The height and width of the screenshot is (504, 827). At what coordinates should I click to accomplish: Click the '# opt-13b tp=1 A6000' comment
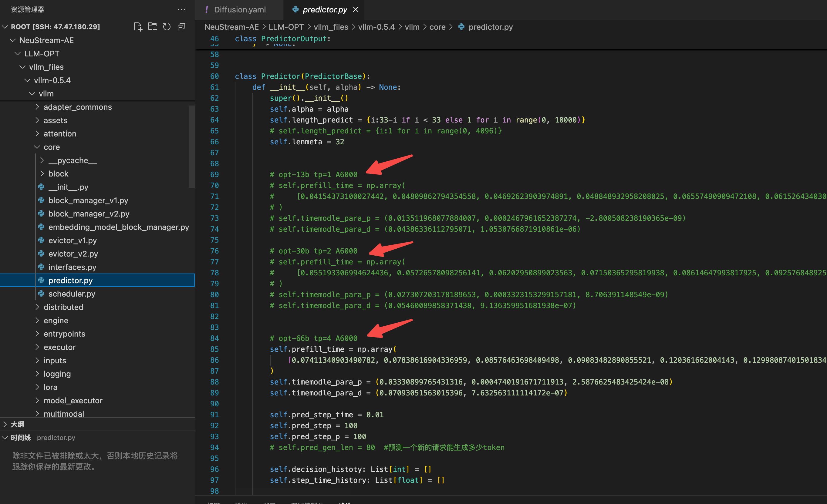pos(313,174)
